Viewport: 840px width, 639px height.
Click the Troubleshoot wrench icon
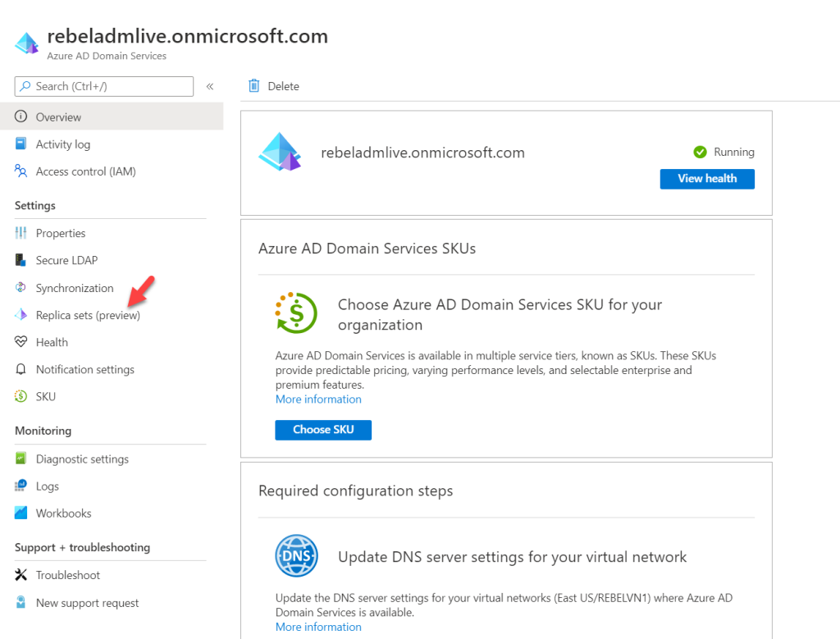click(x=21, y=575)
